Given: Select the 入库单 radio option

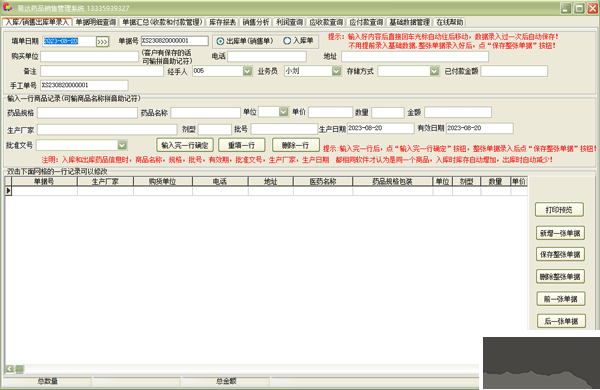Looking at the screenshot, I should point(287,41).
